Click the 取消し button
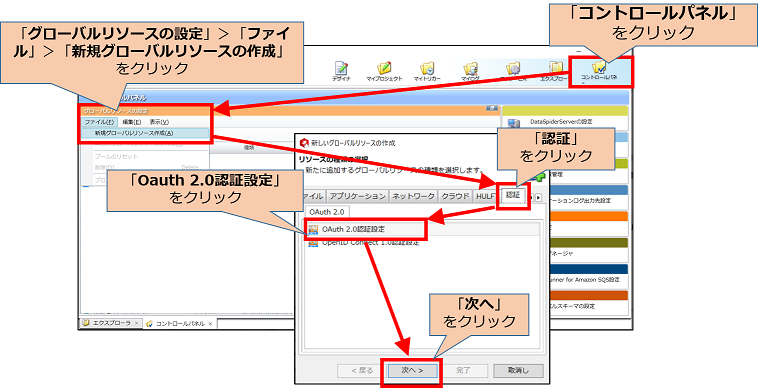 coord(518,371)
